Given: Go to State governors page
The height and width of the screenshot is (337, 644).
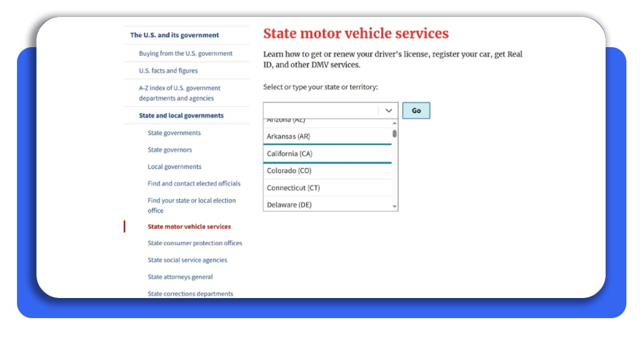Looking at the screenshot, I should point(170,150).
